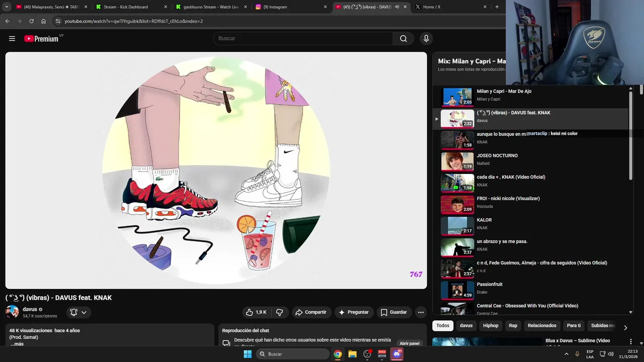The image size is (644, 362).
Task: Open davus channel avatar
Action: point(12,312)
